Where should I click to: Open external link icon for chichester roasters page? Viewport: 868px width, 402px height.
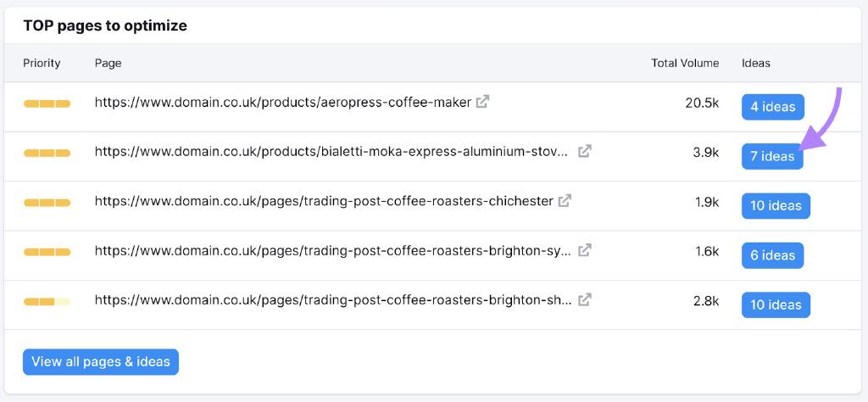tap(565, 201)
